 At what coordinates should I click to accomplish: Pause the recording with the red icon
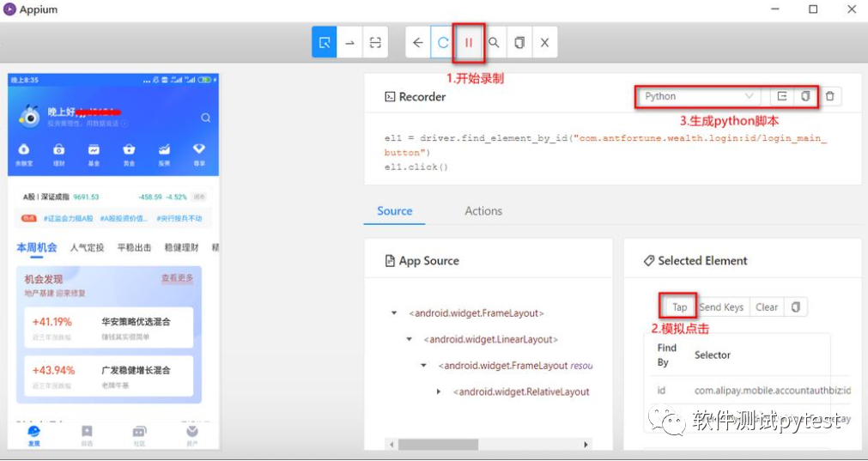(x=469, y=42)
